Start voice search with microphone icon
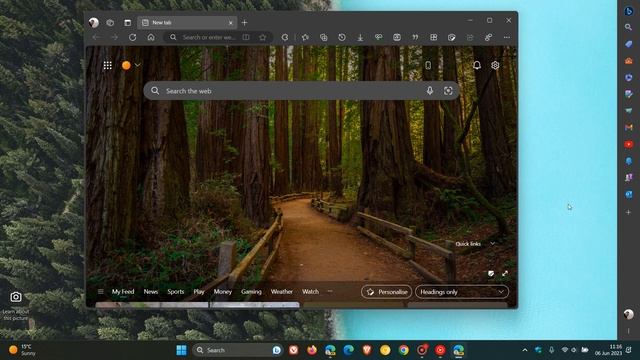Viewport: 640px width, 360px height. click(430, 91)
